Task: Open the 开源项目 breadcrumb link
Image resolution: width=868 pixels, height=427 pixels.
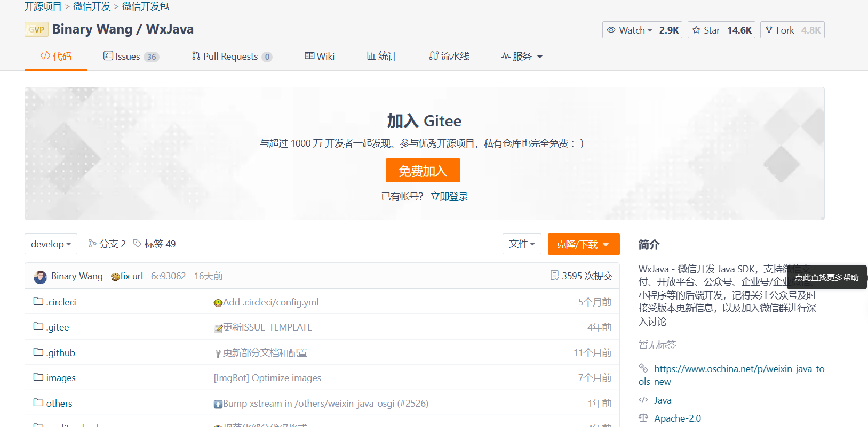Action: click(x=43, y=6)
